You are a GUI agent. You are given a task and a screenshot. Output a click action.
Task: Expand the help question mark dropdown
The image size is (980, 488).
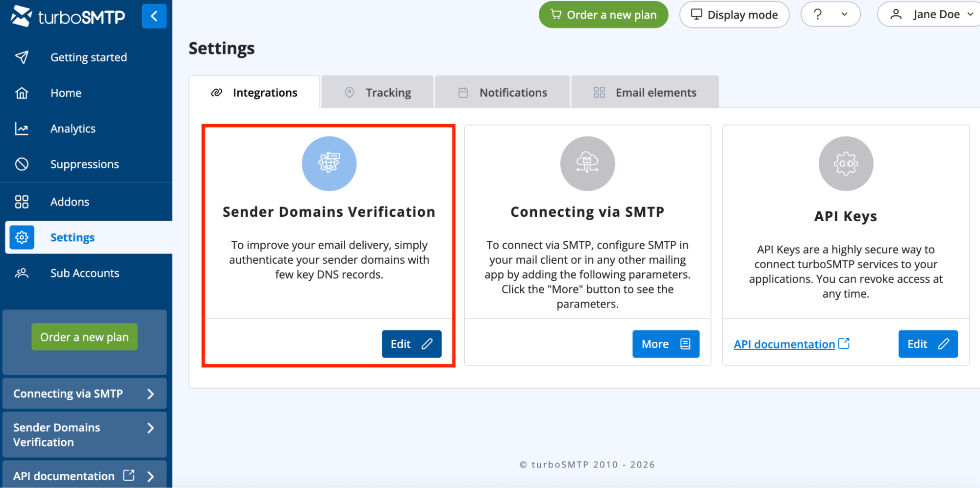click(830, 15)
